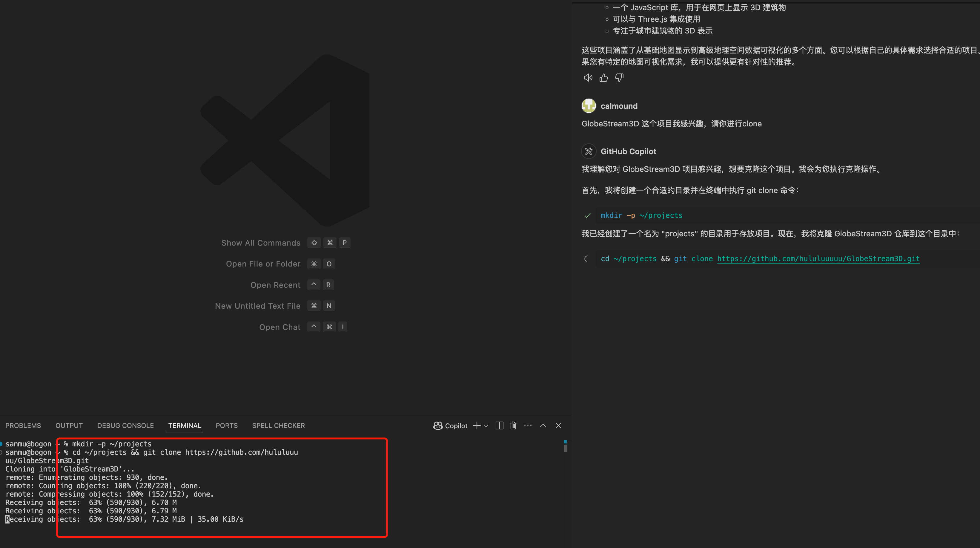Click the I key hint for Open Chat
This screenshot has width=980, height=548.
click(342, 327)
